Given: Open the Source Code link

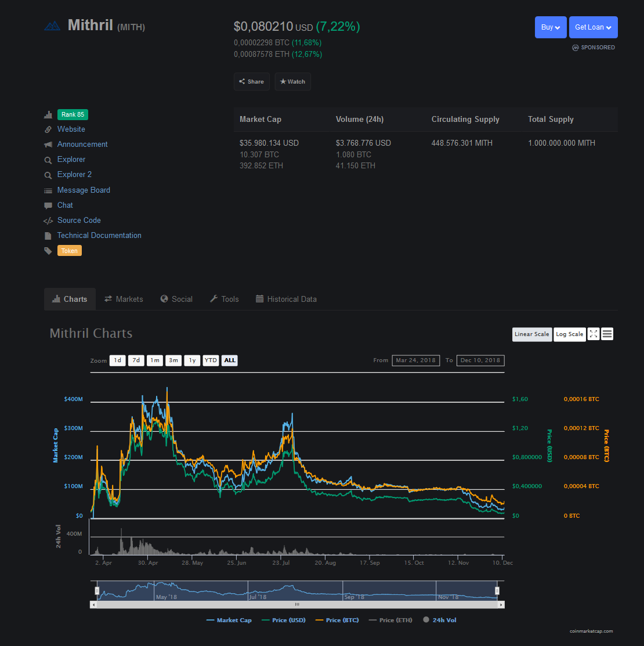Looking at the screenshot, I should (x=79, y=221).
